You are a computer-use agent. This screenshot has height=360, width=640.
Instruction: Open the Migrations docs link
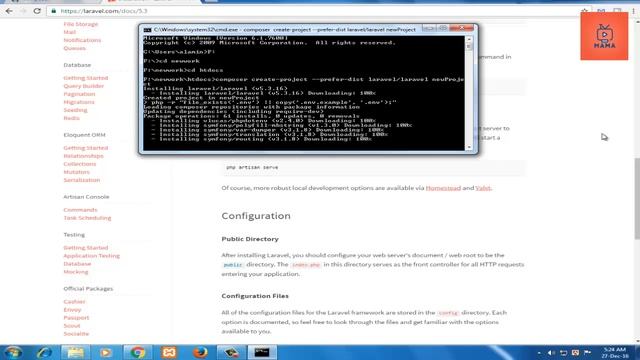[79, 102]
